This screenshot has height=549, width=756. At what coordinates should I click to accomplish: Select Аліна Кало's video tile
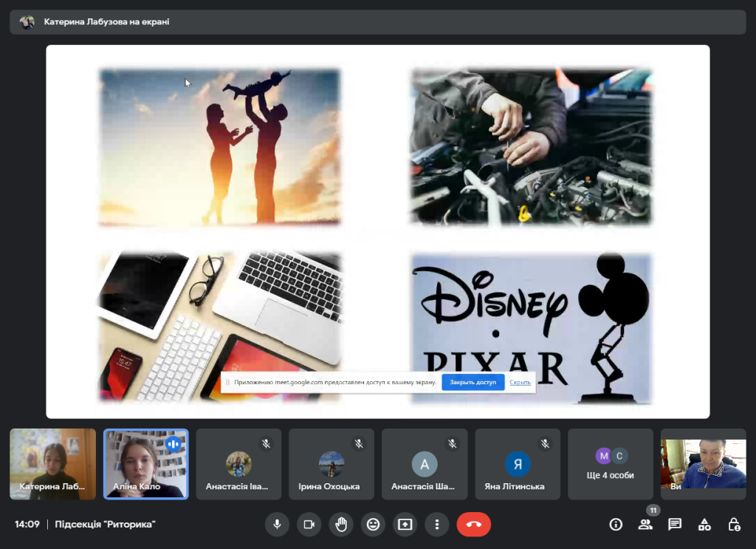[145, 464]
